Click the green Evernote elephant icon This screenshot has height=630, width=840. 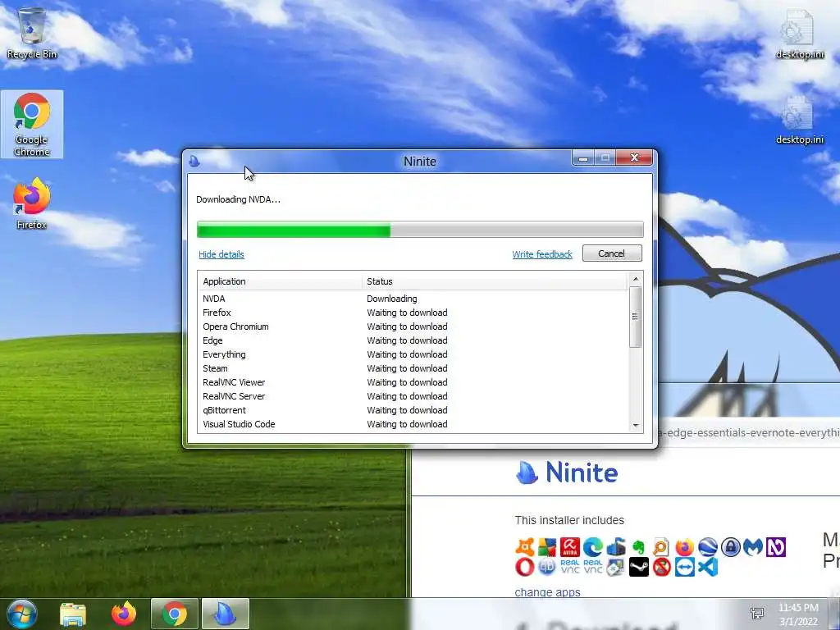pos(638,547)
